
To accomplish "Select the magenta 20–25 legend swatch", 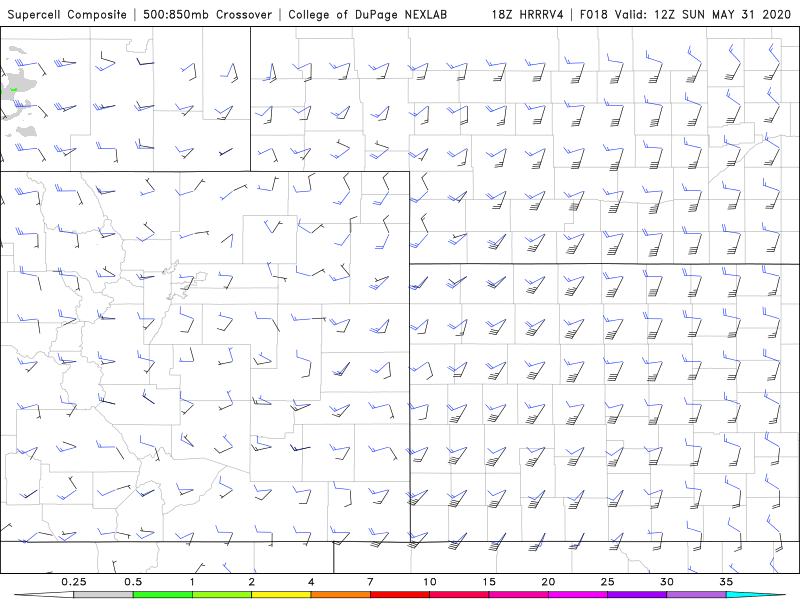I will point(578,595).
